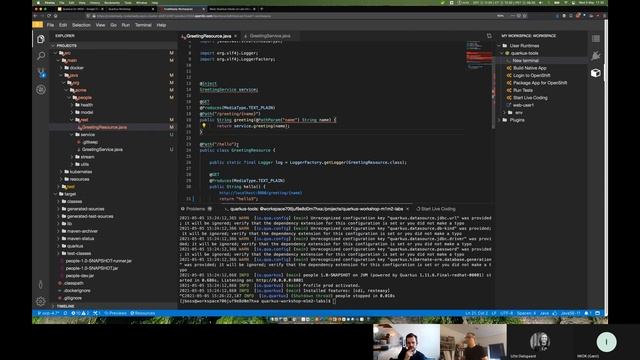Expand the resources folder
Screen dimensions: 640x360
click(79, 179)
